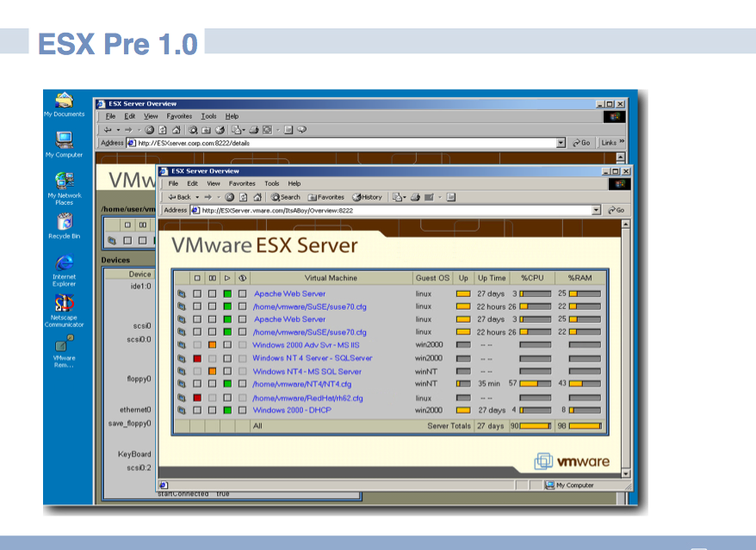Expand the front window Address bar dropdown
This screenshot has height=550, width=756.
click(597, 210)
